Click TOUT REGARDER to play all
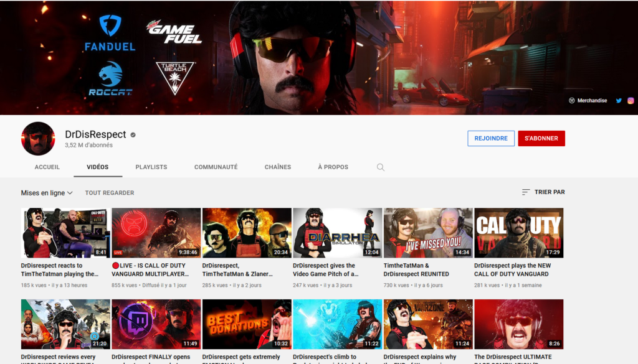Image resolution: width=638 pixels, height=364 pixels. click(110, 192)
